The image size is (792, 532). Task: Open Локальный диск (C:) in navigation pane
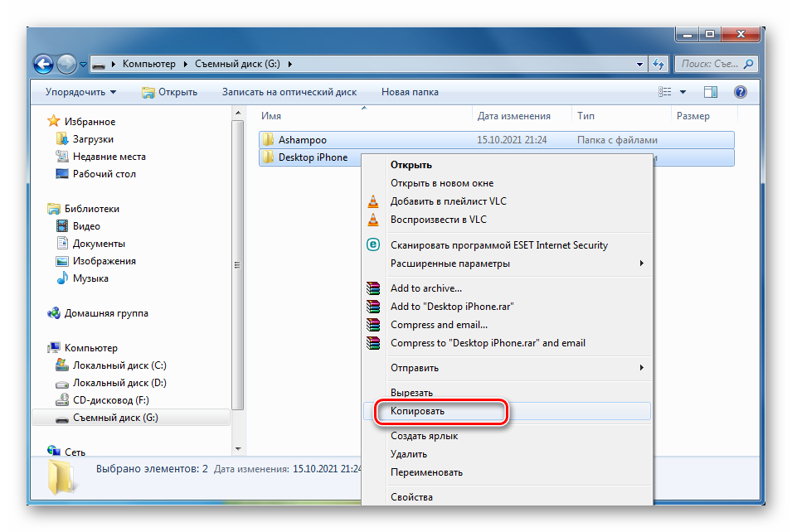click(119, 365)
